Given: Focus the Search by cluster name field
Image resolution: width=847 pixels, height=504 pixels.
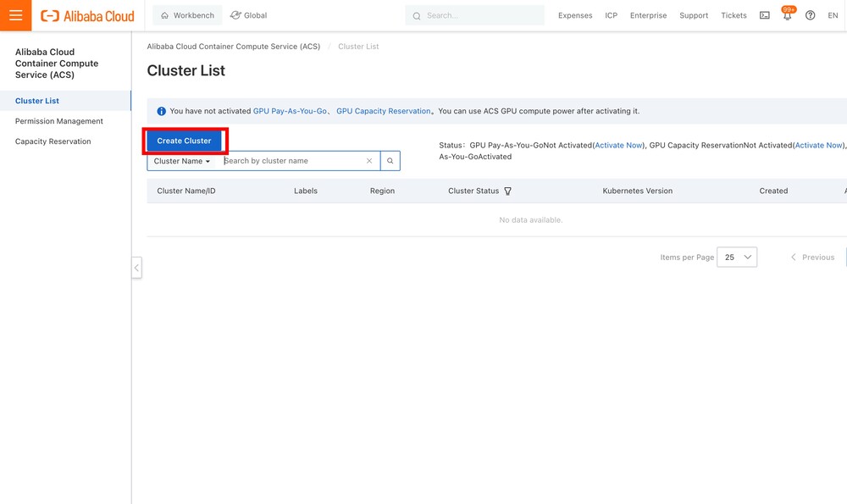Looking at the screenshot, I should click(291, 161).
